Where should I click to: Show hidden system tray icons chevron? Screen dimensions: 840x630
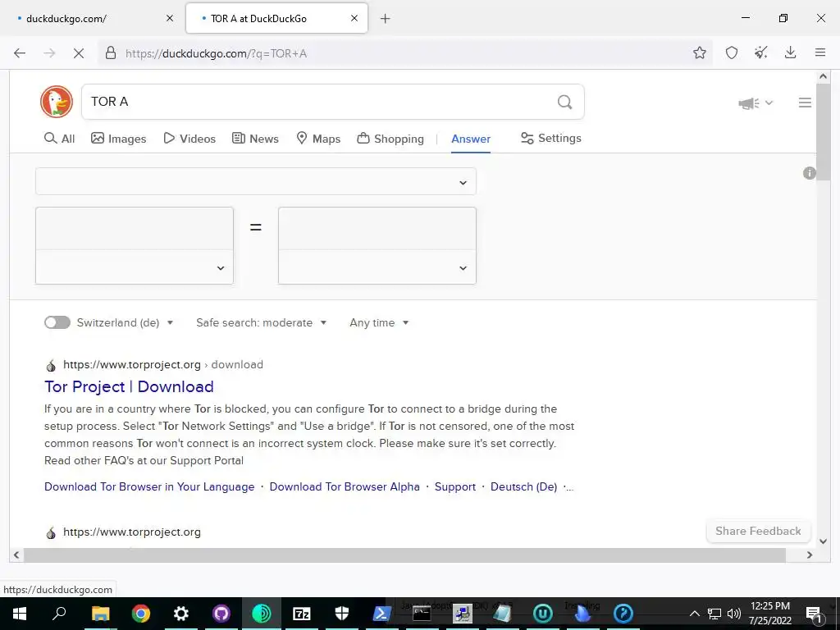694,614
